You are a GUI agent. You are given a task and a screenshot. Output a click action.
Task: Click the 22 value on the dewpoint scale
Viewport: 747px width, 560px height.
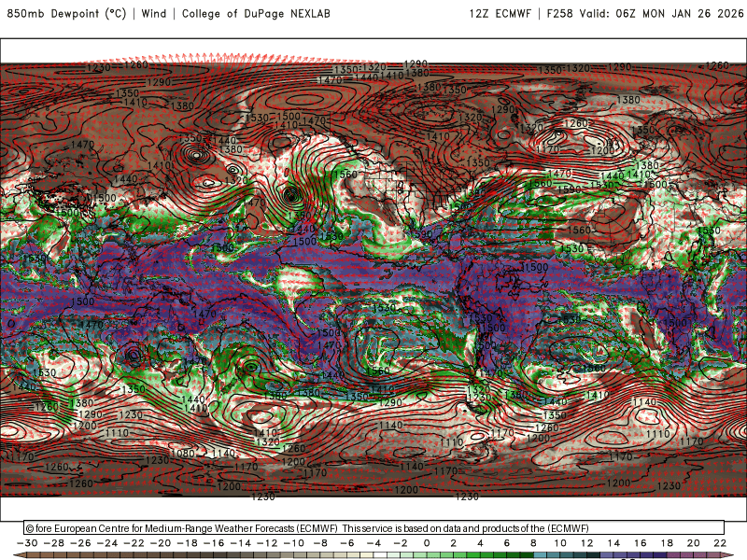720,543
